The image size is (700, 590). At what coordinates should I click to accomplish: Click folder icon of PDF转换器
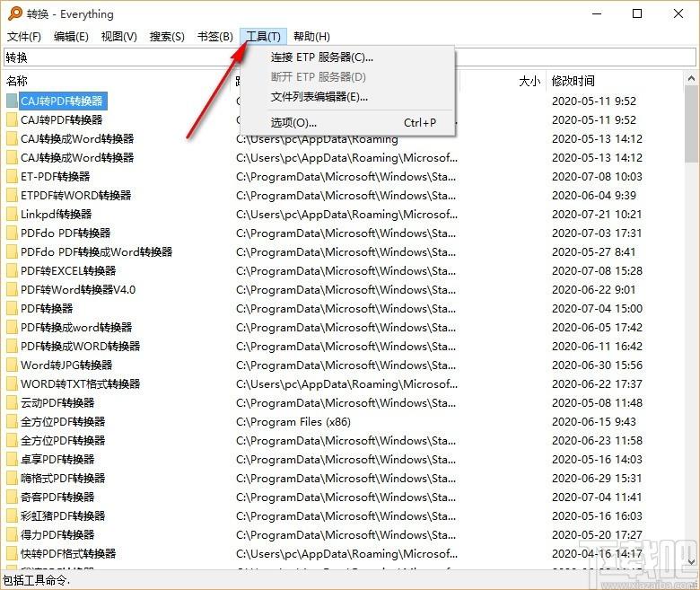pyautogui.click(x=12, y=309)
